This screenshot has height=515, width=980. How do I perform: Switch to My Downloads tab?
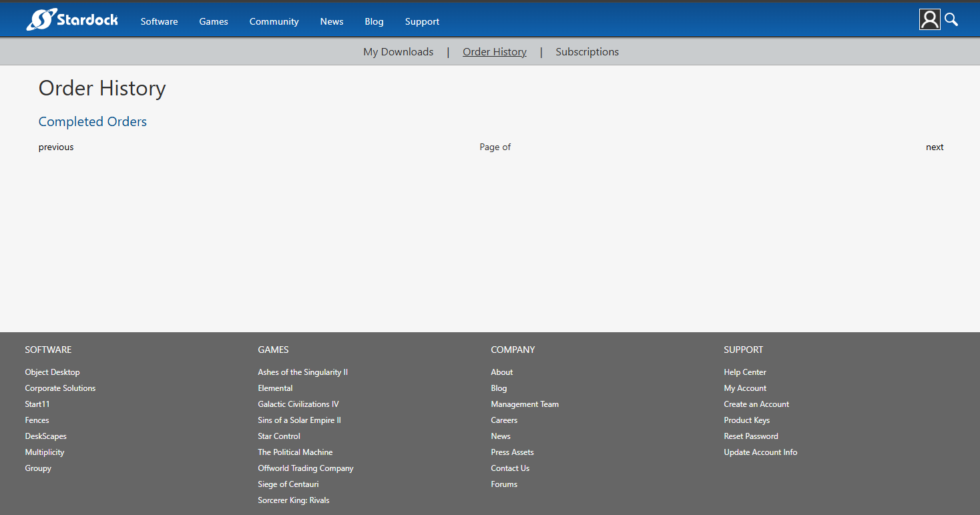tap(398, 52)
